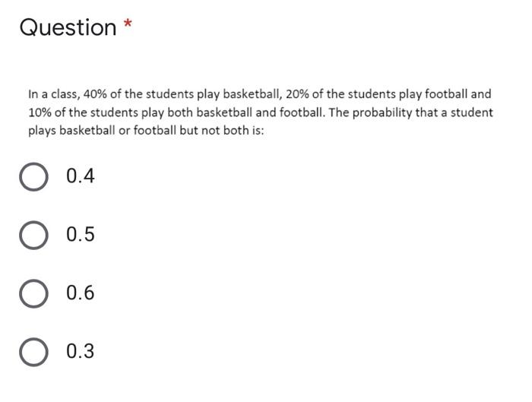The image size is (532, 402).
Task: Click the 40% figure in the question
Action: [x=95, y=94]
